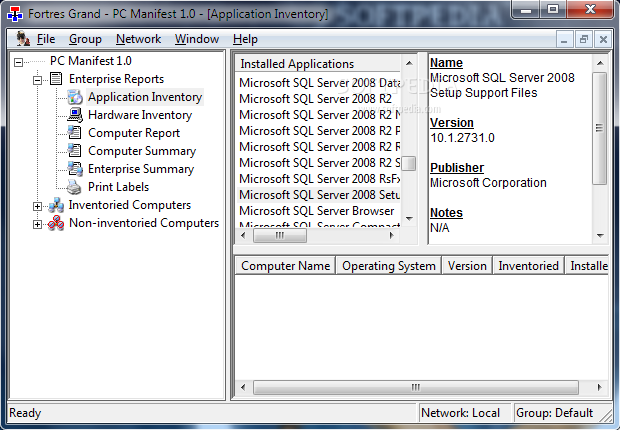Image resolution: width=620 pixels, height=430 pixels.
Task: Select the PC Manifest 1.0 root label
Action: 91,61
